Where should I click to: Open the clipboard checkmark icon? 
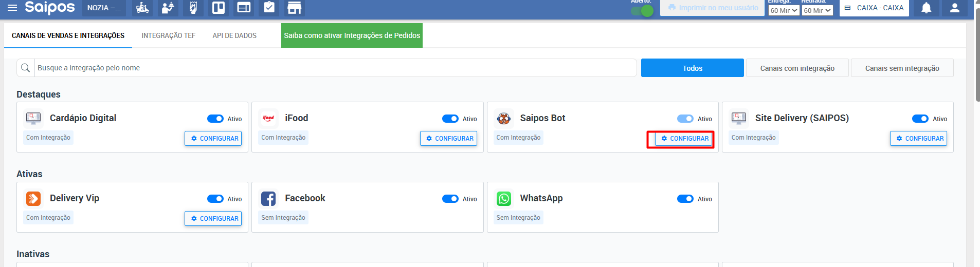pos(269,8)
